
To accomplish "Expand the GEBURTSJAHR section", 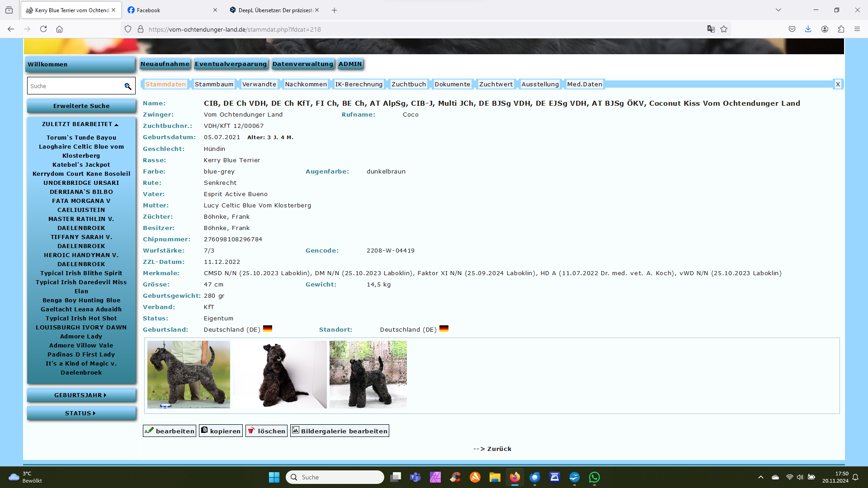I will 80,395.
